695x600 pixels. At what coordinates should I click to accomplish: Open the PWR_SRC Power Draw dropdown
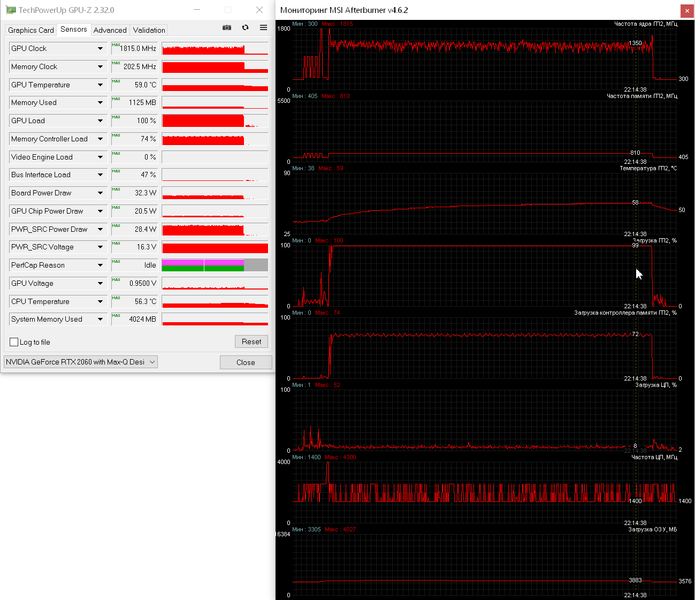pos(100,229)
